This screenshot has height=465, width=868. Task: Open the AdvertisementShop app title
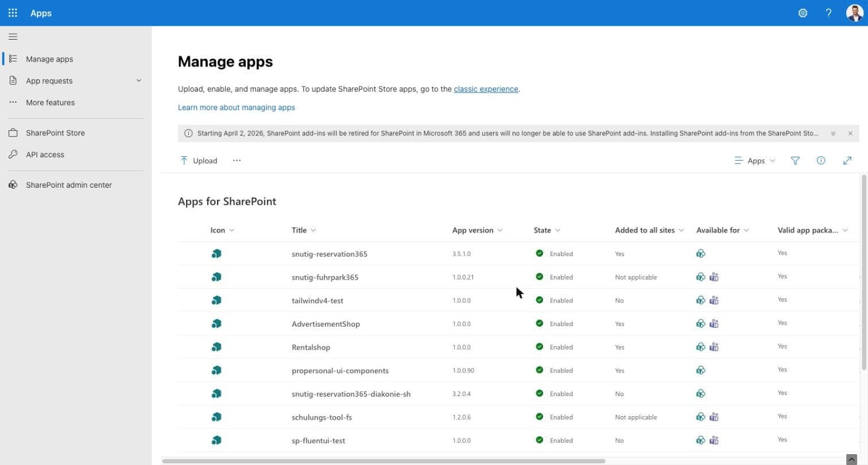point(325,324)
